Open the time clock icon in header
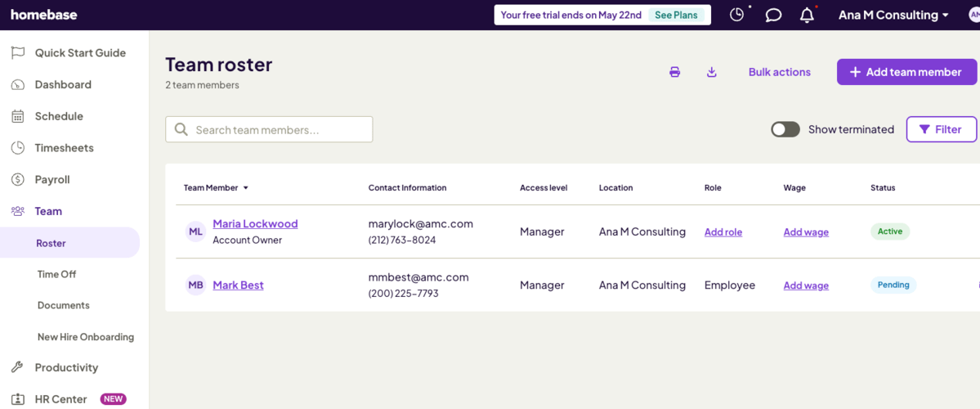 pos(736,15)
